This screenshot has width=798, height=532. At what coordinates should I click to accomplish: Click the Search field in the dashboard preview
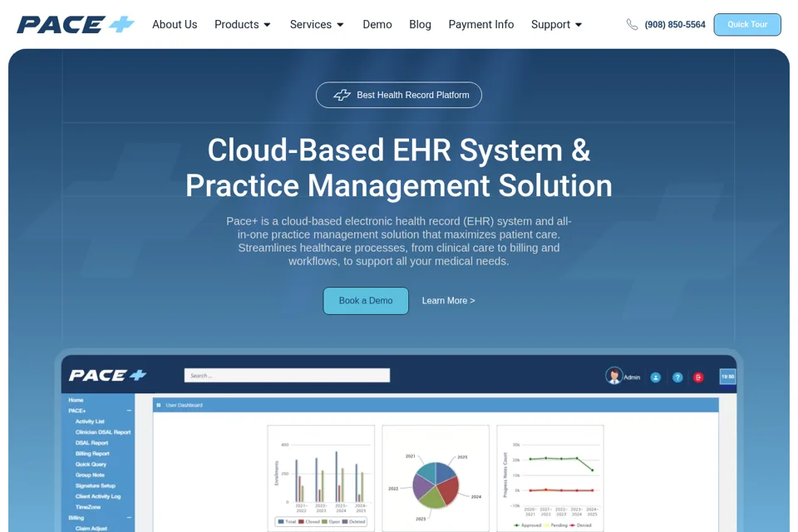(x=287, y=376)
